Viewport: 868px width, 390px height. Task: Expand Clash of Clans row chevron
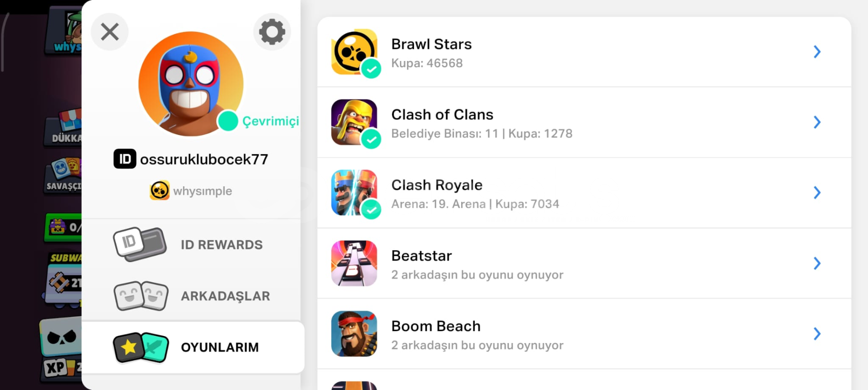[817, 122]
